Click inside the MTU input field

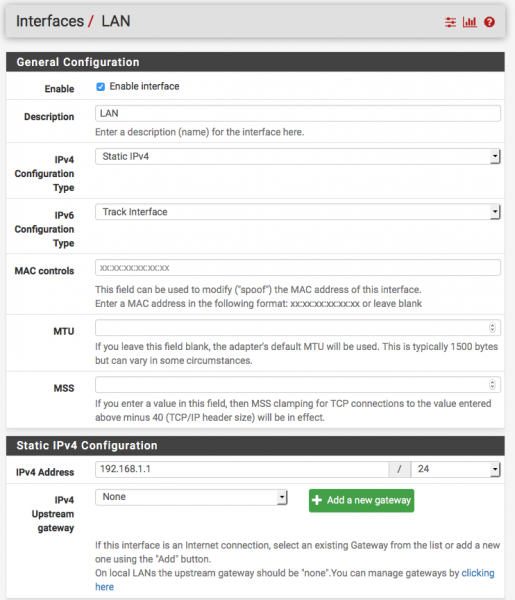click(291, 328)
